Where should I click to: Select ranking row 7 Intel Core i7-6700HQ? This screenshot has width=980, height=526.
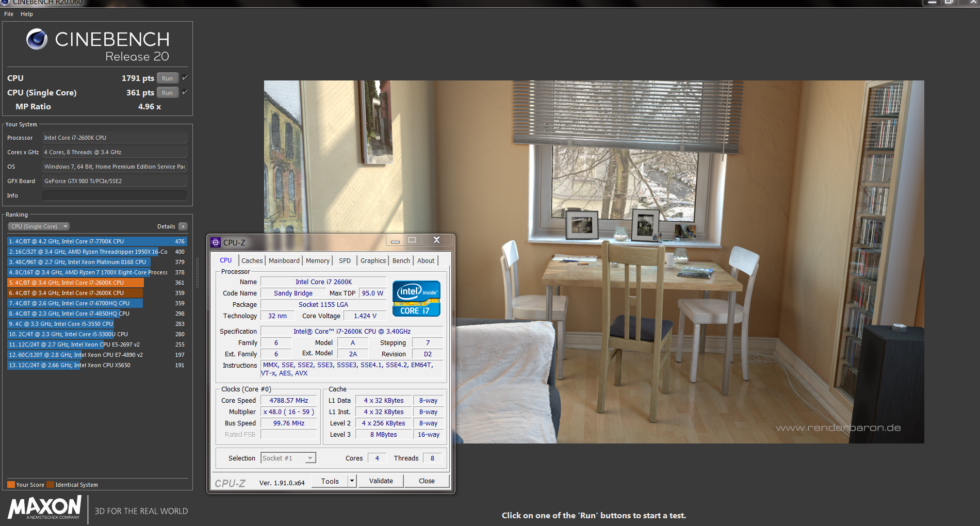click(97, 303)
